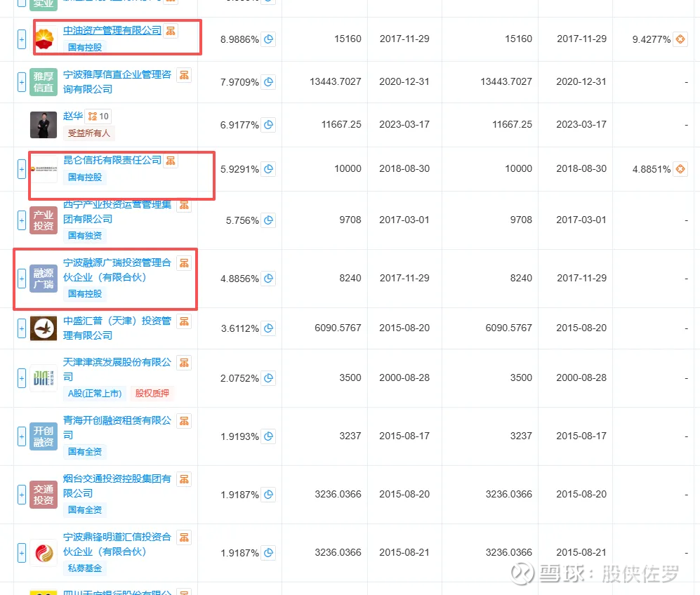Expand the 宁波雅厚信直企业管理咨询 row
Image resolution: width=700 pixels, height=595 pixels.
click(x=22, y=82)
